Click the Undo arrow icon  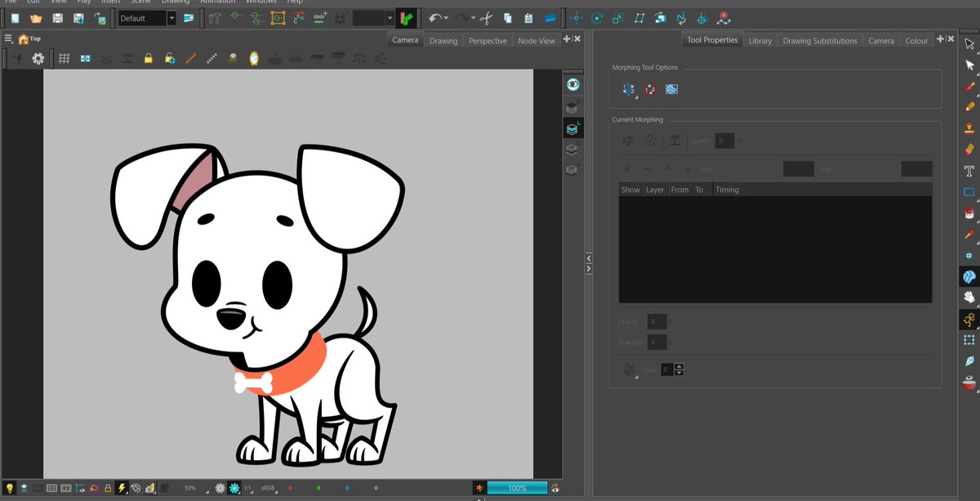(434, 18)
